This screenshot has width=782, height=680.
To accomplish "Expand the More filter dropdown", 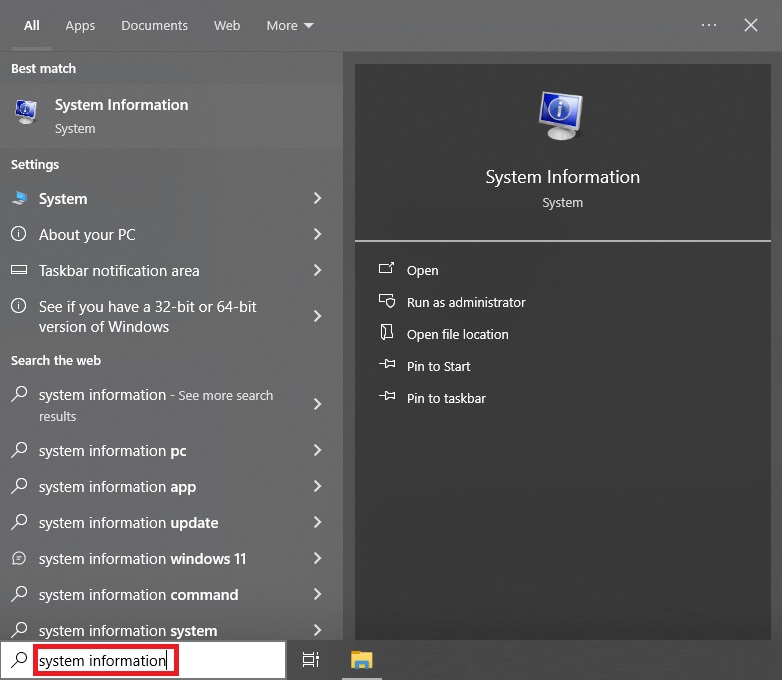I will [289, 26].
